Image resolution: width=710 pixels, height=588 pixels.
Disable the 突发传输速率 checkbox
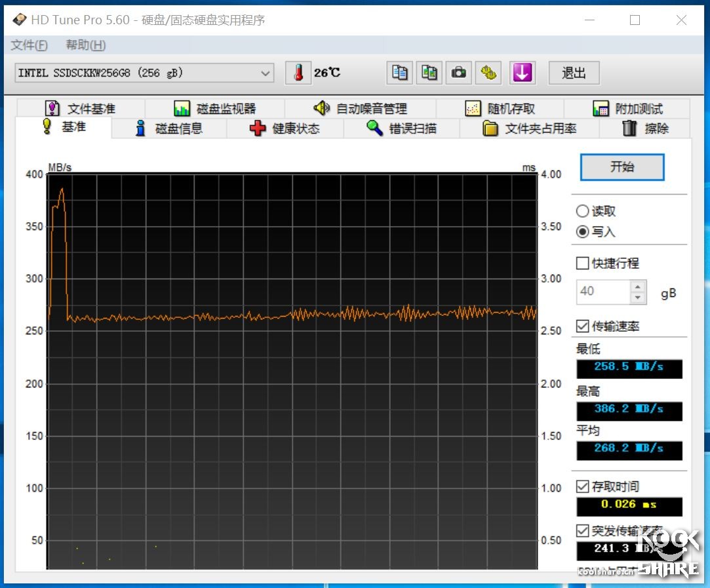click(x=582, y=531)
